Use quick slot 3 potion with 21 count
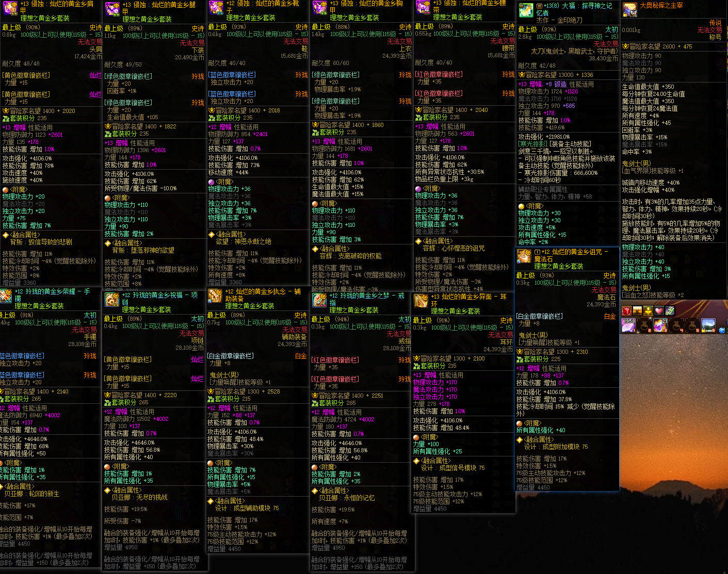 click(660, 325)
